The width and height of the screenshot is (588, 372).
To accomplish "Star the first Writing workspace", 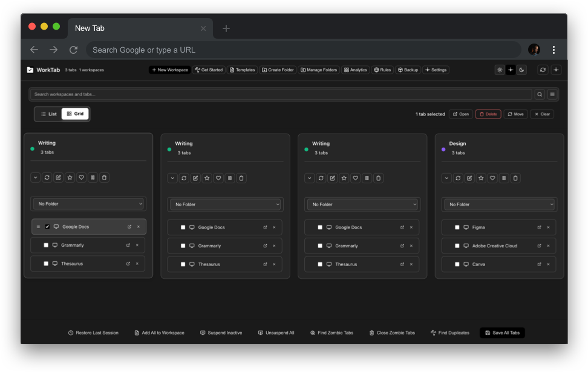I will (70, 177).
